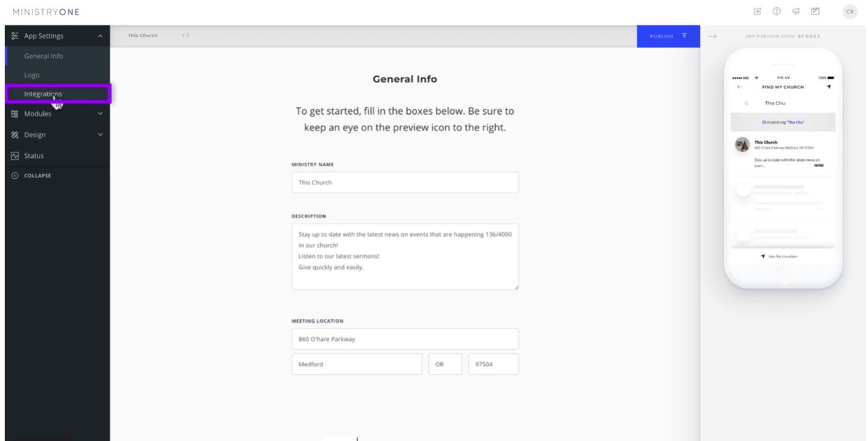Click 'This Church' title in top breadcrumb
The width and height of the screenshot is (868, 441).
[x=143, y=35]
